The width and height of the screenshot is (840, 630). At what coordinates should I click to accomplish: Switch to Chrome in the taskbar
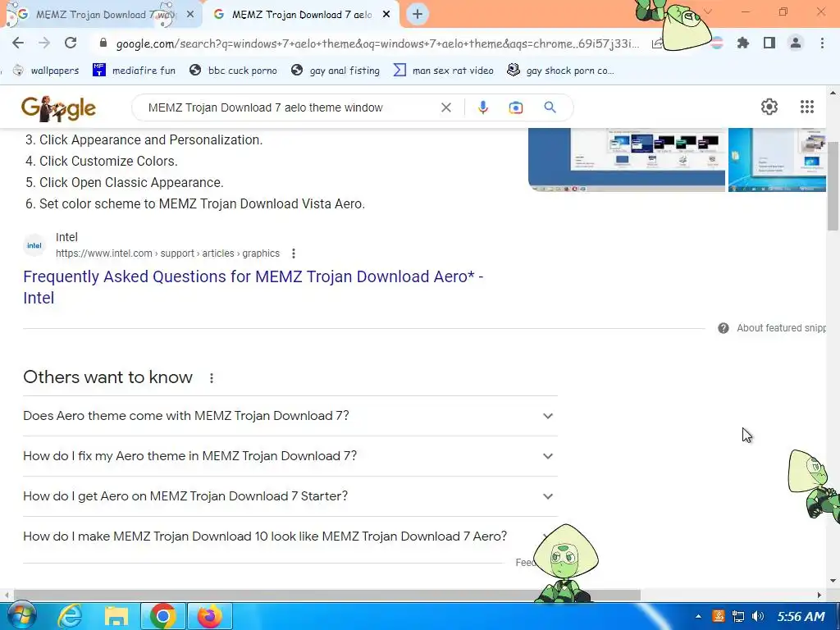[163, 617]
